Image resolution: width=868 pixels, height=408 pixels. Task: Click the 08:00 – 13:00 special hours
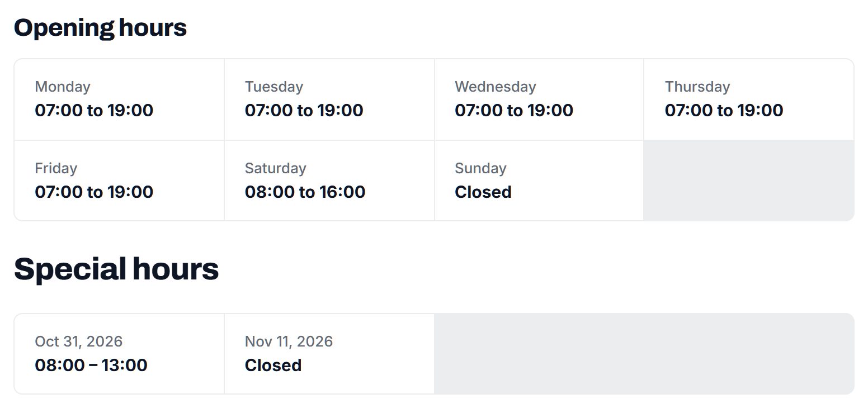point(91,365)
